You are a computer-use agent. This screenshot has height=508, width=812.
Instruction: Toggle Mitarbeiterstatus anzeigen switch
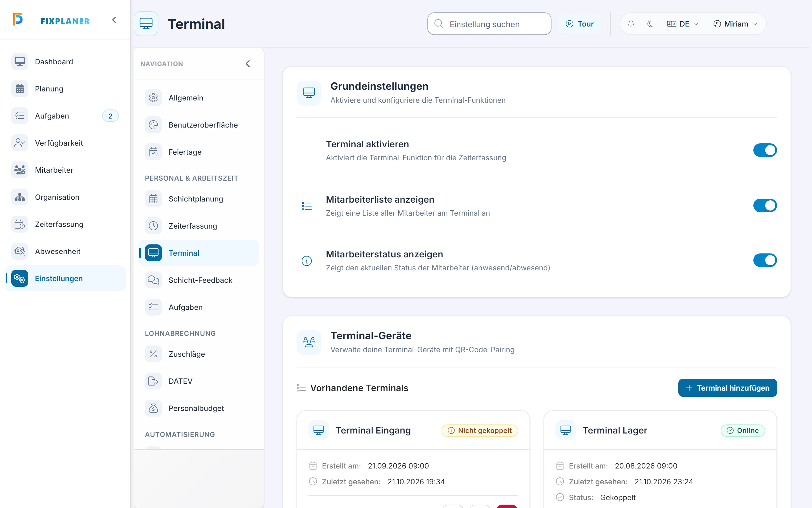tap(765, 260)
